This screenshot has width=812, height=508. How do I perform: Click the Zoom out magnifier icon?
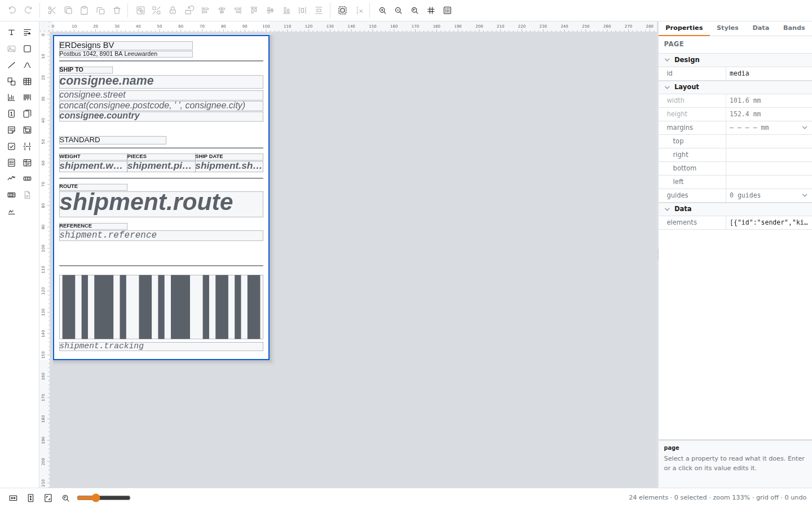[399, 11]
